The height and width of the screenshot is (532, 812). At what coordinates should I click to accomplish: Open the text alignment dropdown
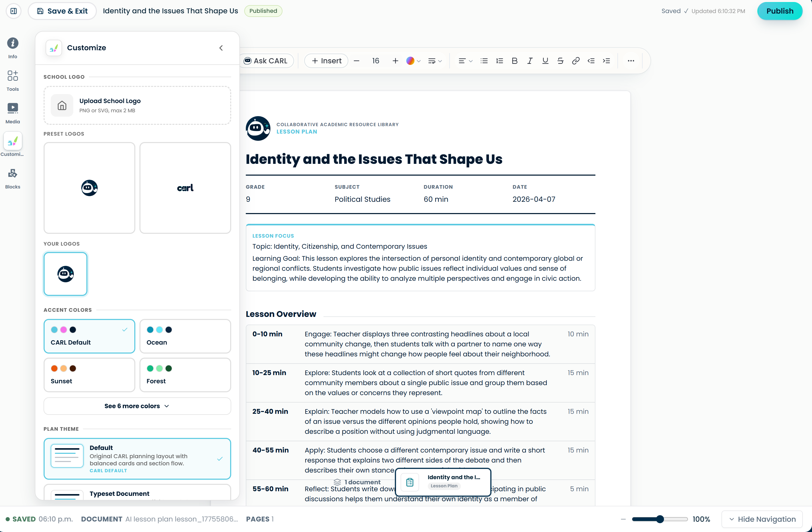click(465, 61)
